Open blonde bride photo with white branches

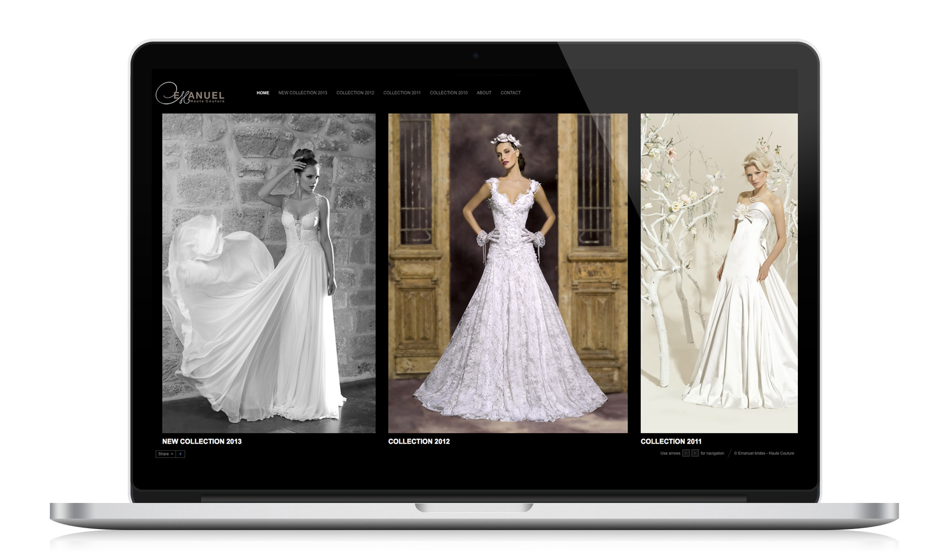pos(718,273)
